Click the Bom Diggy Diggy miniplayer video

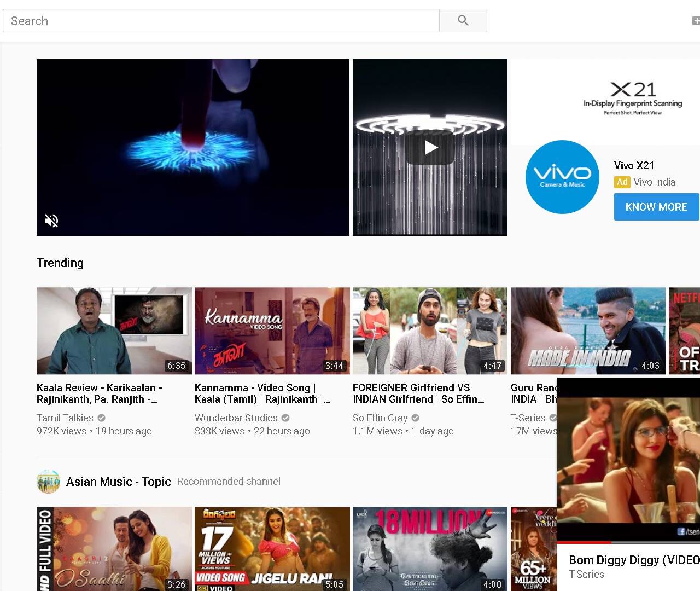tap(628, 460)
